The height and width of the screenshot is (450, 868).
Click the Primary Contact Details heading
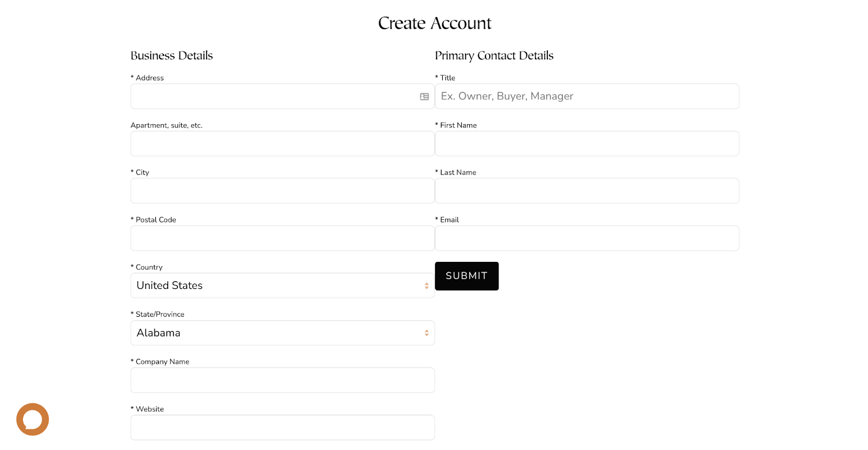tap(494, 56)
